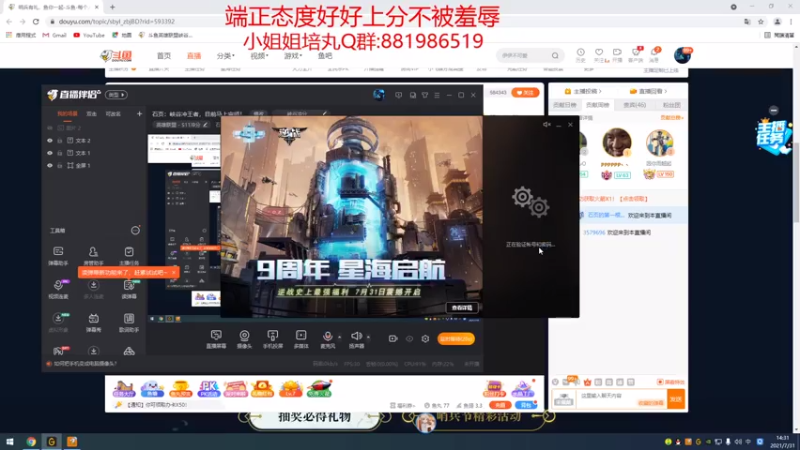Select the 贡献日榜 tab
Screen dimensions: 800x450
pos(564,105)
